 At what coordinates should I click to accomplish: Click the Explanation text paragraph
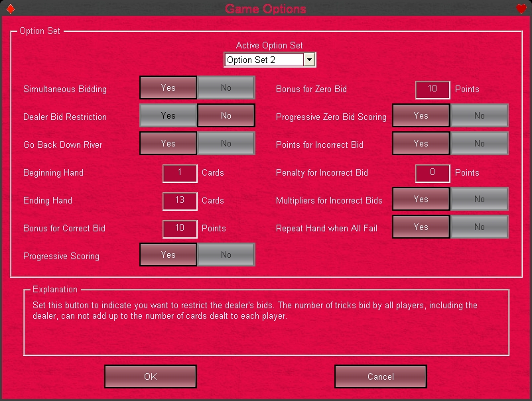point(255,310)
